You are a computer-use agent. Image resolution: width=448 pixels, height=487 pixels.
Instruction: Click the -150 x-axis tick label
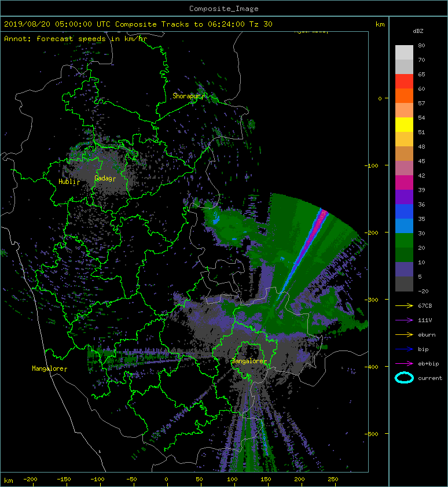[64, 479]
